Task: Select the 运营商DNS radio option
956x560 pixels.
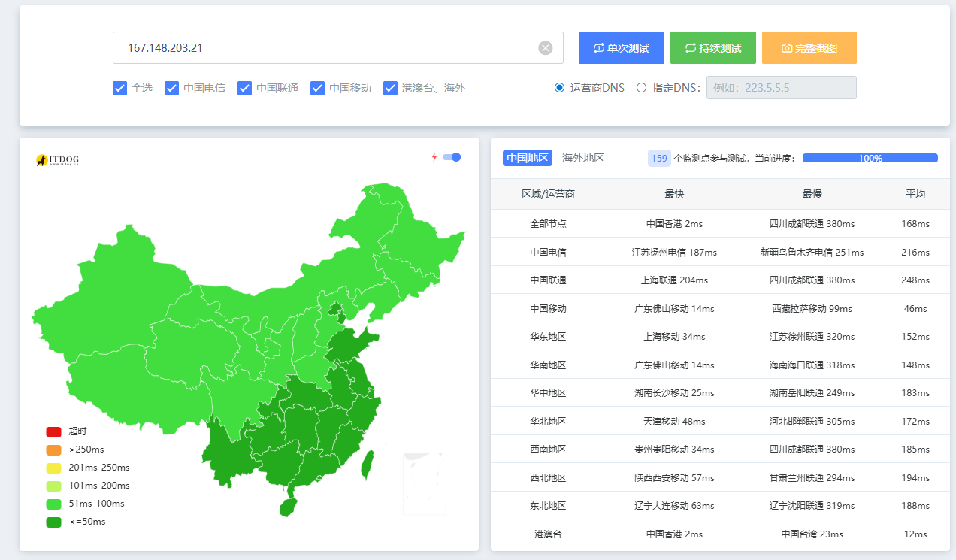Action: [559, 88]
